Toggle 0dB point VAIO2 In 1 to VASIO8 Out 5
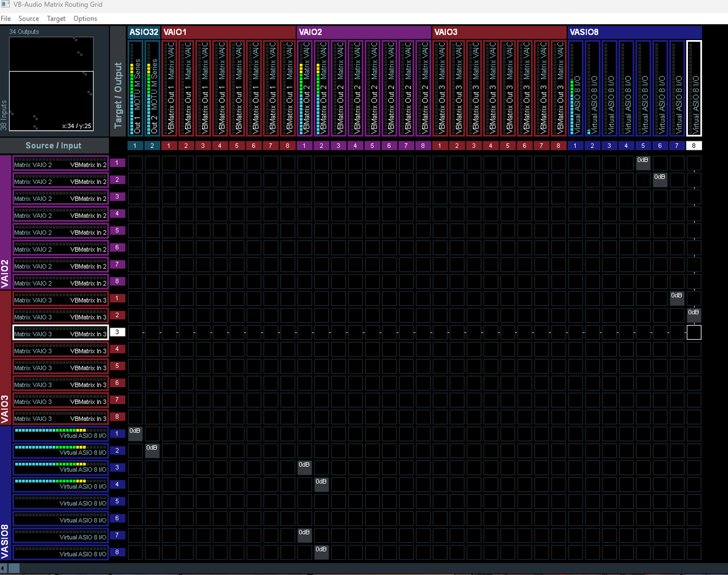Screen dimensions: 728x575 [643, 163]
